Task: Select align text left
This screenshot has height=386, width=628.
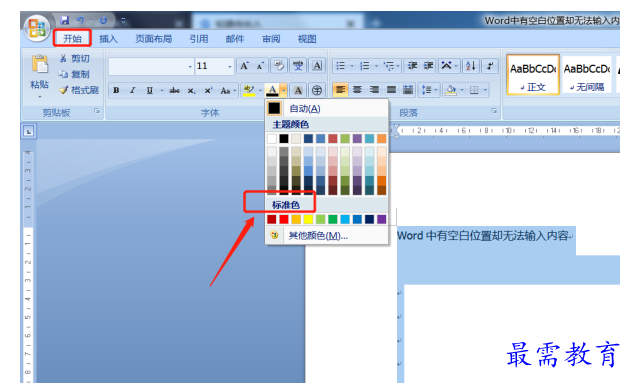Action: pos(340,90)
